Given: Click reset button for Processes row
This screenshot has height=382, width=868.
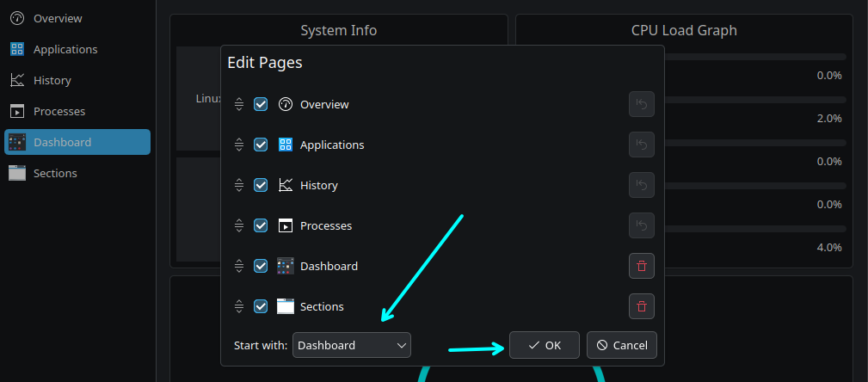Looking at the screenshot, I should [x=642, y=225].
